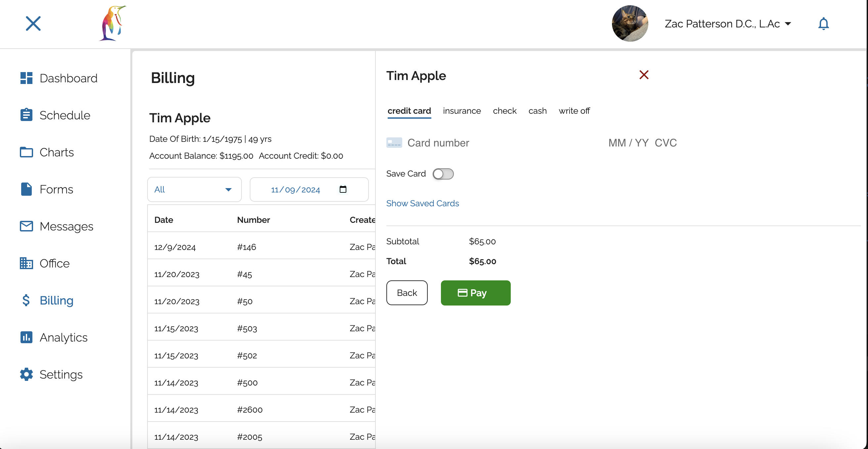Viewport: 868px width, 449px height.
Task: Click the 12/9/2024 date cell
Action: [175, 247]
